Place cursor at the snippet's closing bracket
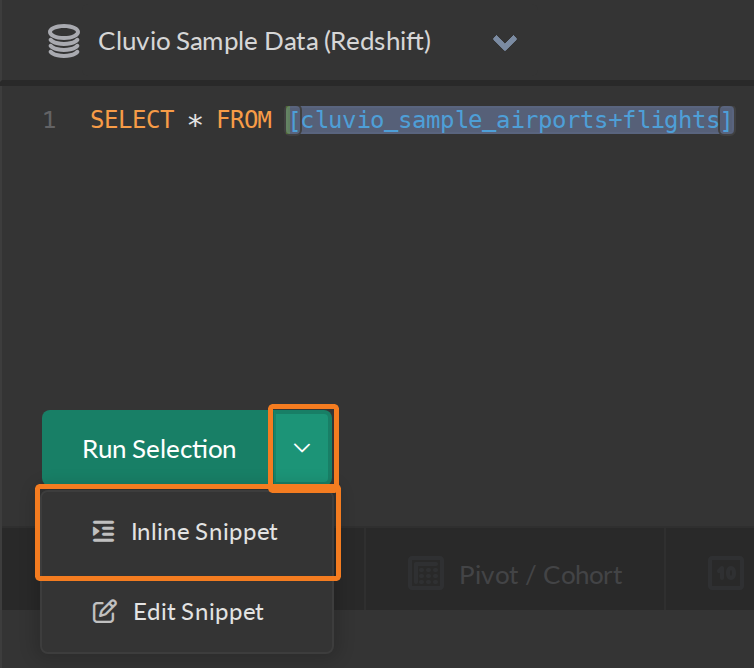The width and height of the screenshot is (754, 668). click(726, 120)
